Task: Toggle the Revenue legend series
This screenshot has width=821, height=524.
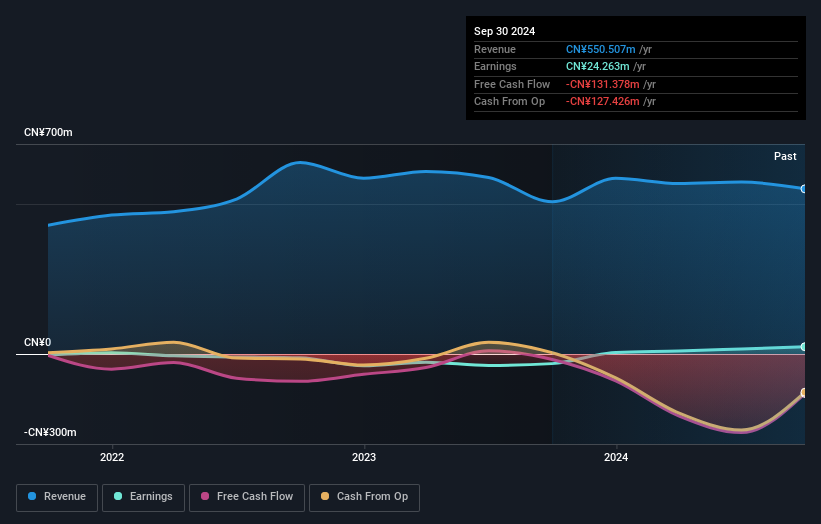Action: click(57, 497)
